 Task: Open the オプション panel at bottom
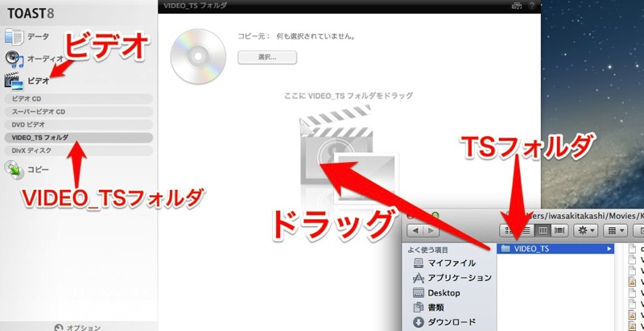tap(77, 327)
